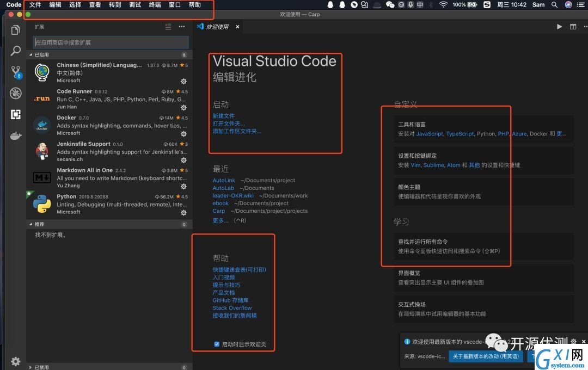Open the 调试 menu
The width and height of the screenshot is (588, 370).
point(135,5)
